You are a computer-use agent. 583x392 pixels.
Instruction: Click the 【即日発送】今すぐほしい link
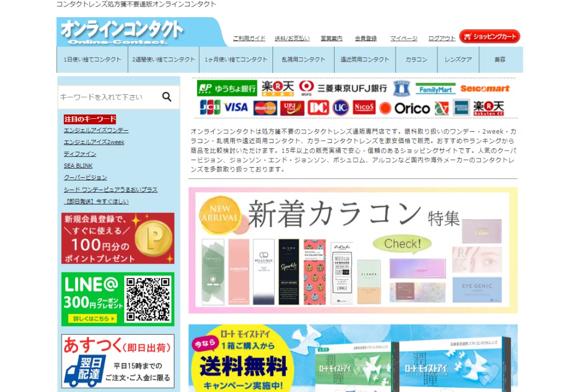click(x=96, y=201)
